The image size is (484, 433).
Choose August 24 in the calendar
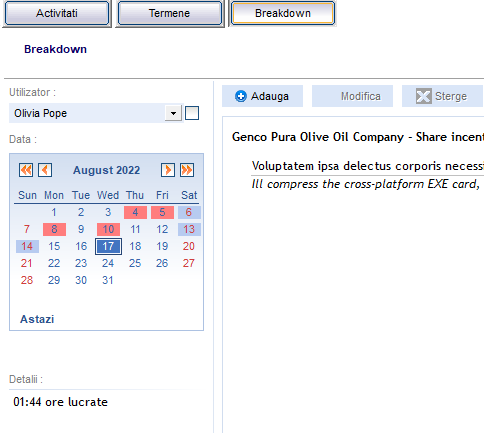pyautogui.click(x=108, y=263)
